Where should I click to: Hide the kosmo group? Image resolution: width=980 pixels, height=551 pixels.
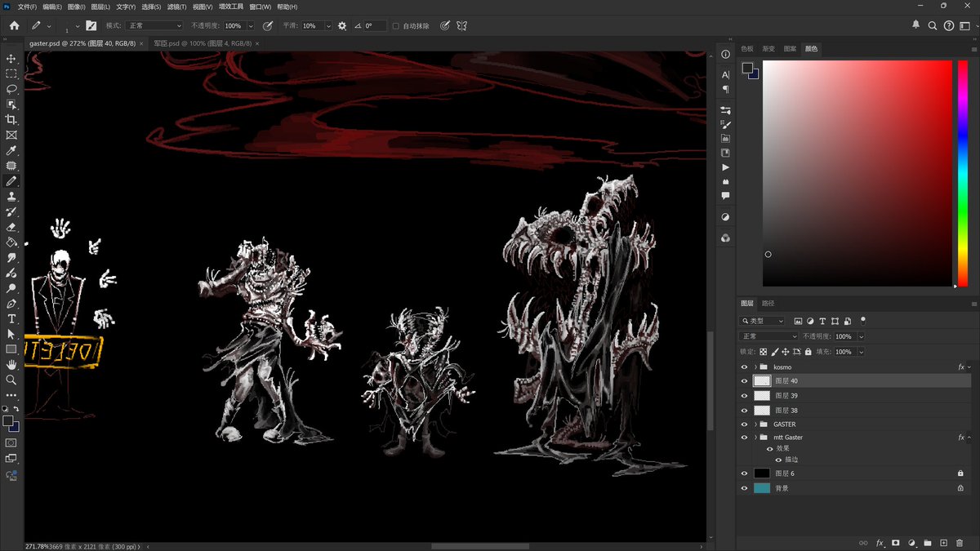(x=744, y=367)
